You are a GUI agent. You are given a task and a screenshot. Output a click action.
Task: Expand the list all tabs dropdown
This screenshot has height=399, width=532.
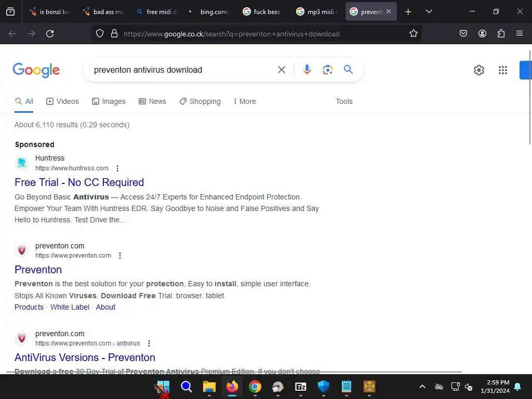tap(429, 12)
